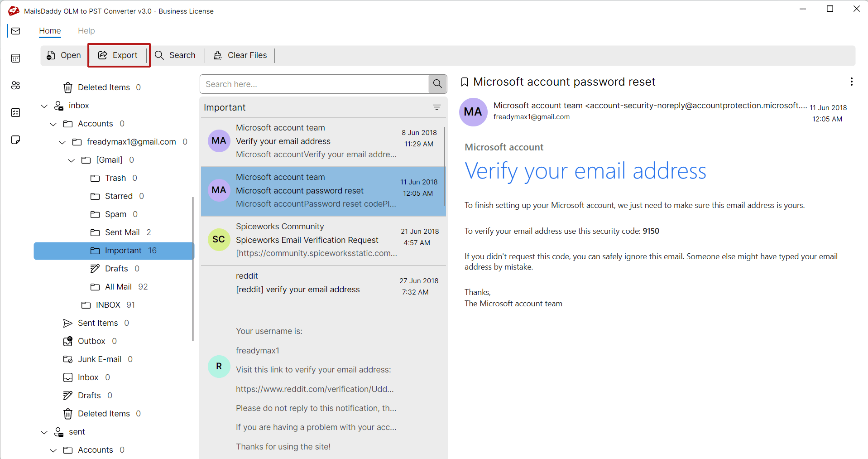Select the Spam folder
Viewport: 868px width, 459px height.
(114, 214)
